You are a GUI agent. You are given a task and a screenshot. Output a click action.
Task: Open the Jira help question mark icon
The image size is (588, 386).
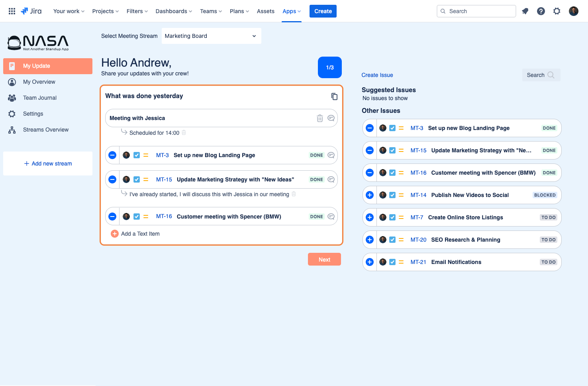[x=541, y=11]
